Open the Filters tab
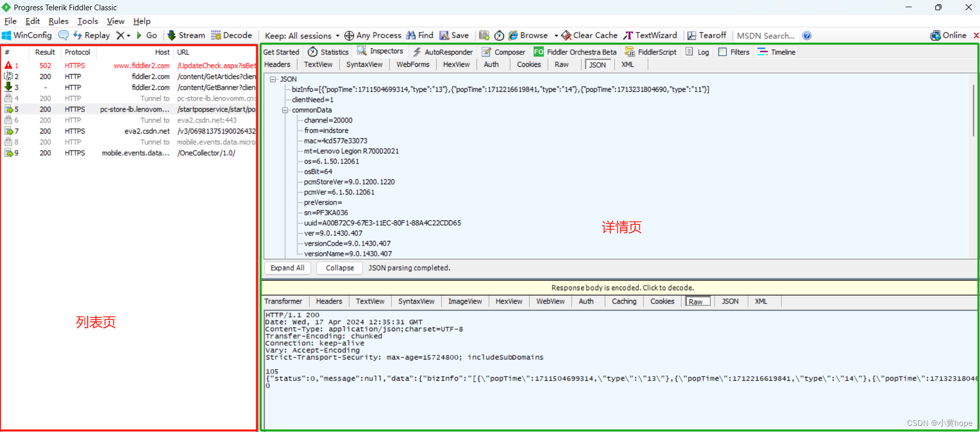The image size is (980, 432). coord(734,52)
